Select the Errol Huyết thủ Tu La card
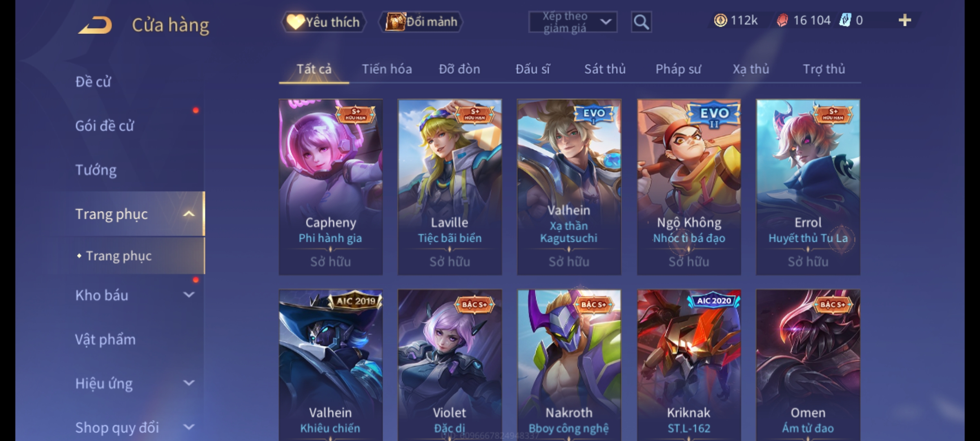Viewport: 980px width, 441px height. pyautogui.click(x=808, y=187)
